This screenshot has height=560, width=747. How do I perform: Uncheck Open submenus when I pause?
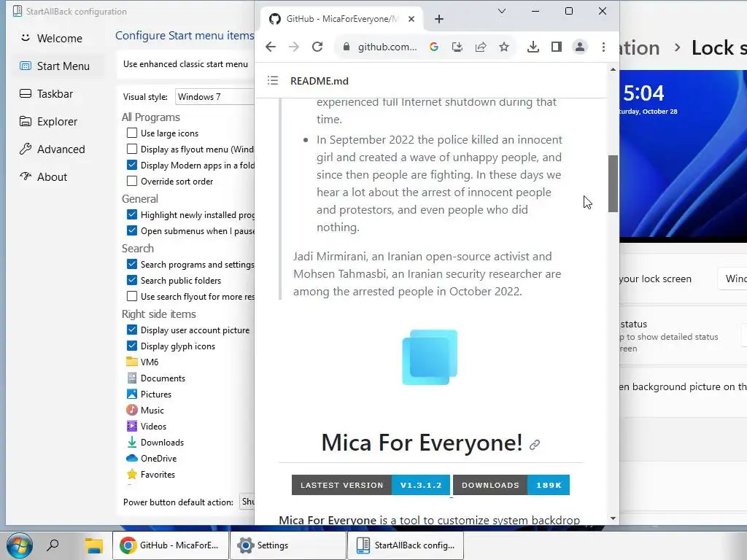[132, 230]
